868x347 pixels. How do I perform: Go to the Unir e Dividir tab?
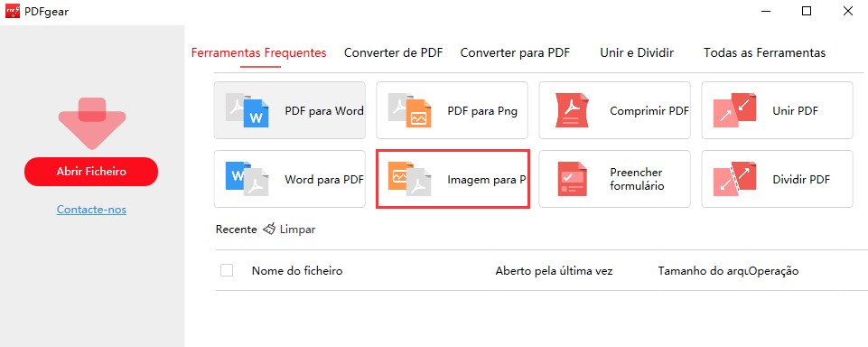[637, 53]
